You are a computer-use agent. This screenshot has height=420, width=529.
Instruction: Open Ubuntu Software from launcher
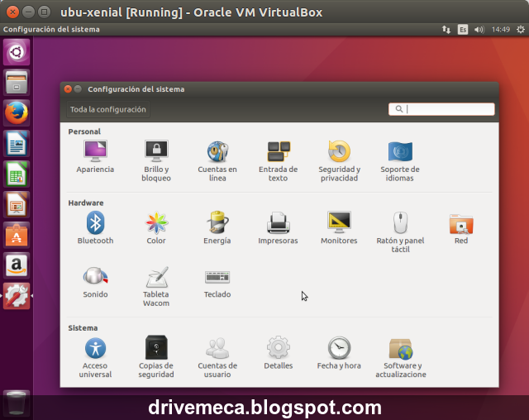(17, 235)
